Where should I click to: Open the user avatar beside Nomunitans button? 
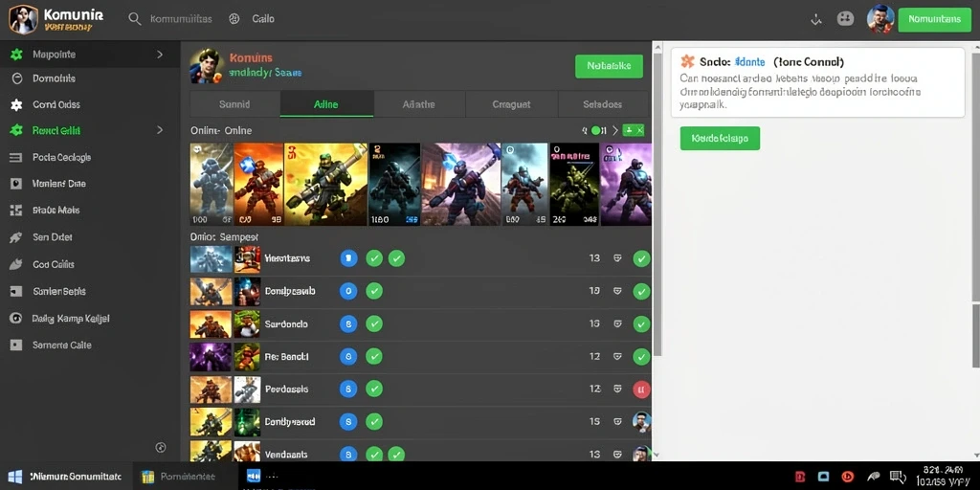[x=880, y=19]
